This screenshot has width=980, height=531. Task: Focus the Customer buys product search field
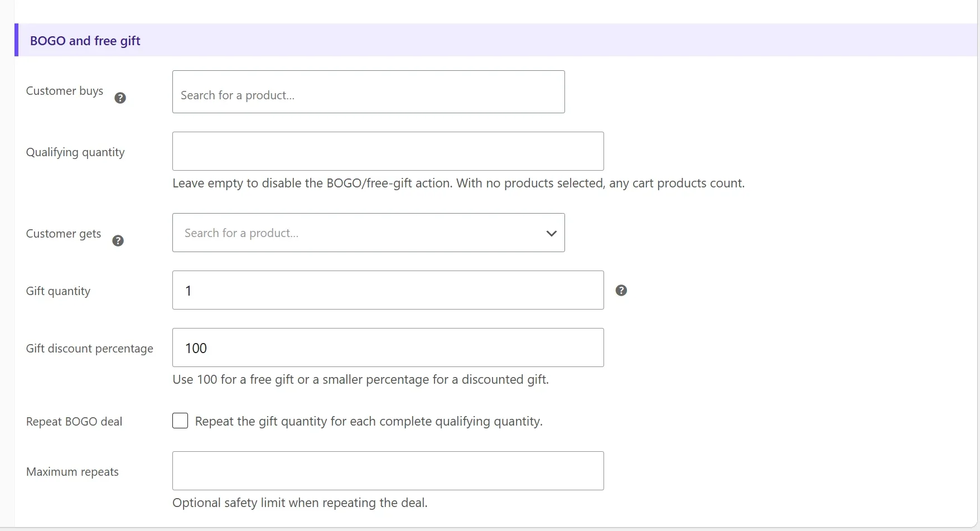coord(368,92)
